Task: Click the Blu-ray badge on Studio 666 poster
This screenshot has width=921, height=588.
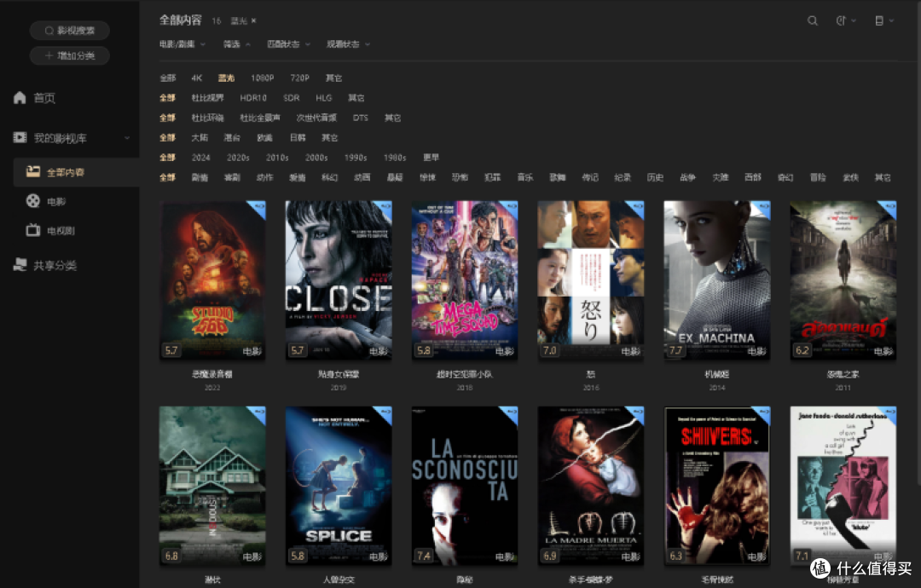Action: (x=258, y=208)
